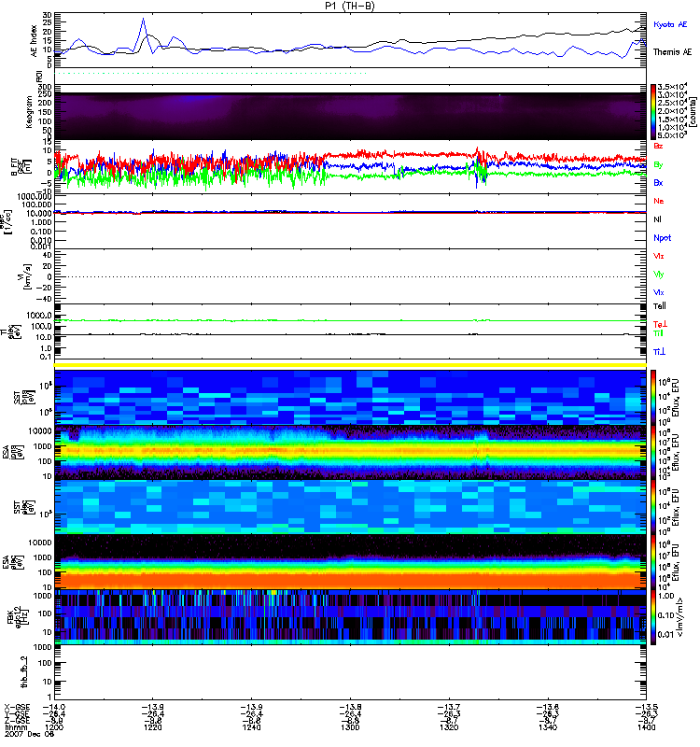Select the Themis AE legend label
Screen dimensions: 700x747
[x=672, y=52]
